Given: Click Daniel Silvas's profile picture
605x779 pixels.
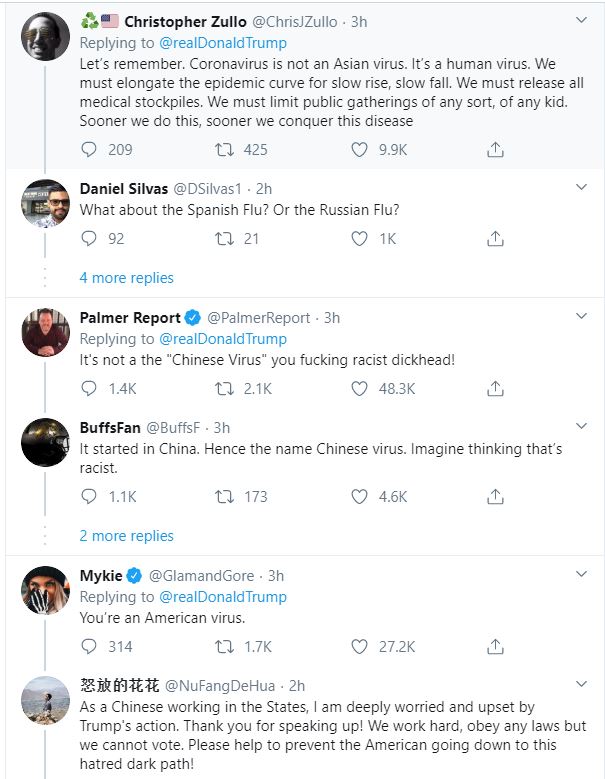Looking at the screenshot, I should tap(45, 204).
